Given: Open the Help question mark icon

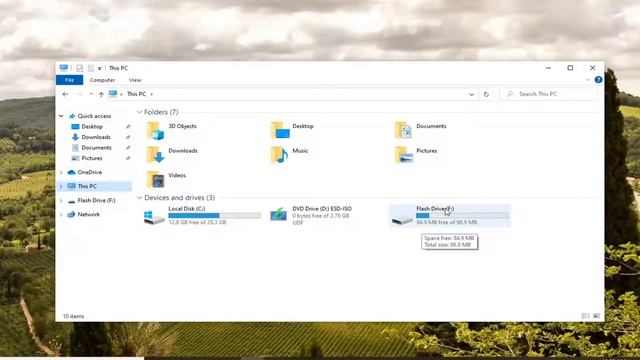Looking at the screenshot, I should coord(598,80).
